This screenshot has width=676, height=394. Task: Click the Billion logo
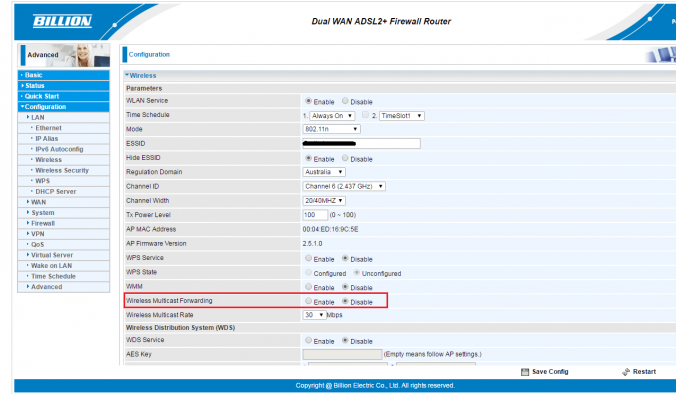pos(63,21)
